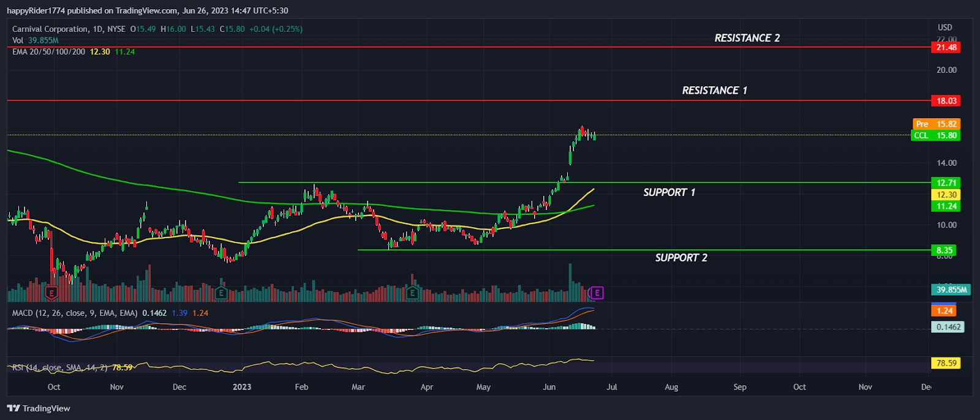
Task: Select the 11.24 green EMA price label
Action: pos(945,206)
